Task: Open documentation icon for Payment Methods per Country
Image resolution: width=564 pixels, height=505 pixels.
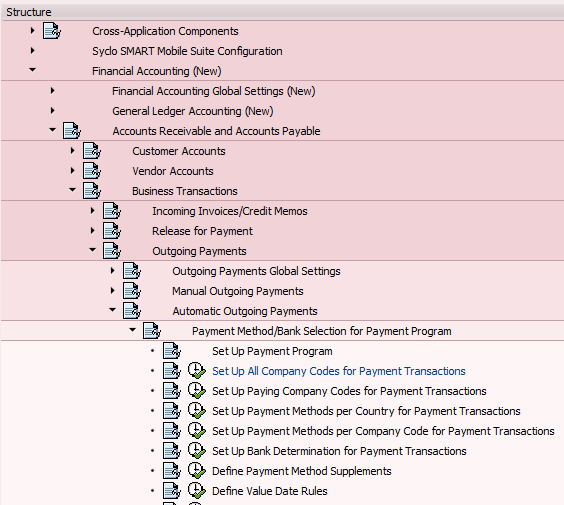Action: coord(172,411)
